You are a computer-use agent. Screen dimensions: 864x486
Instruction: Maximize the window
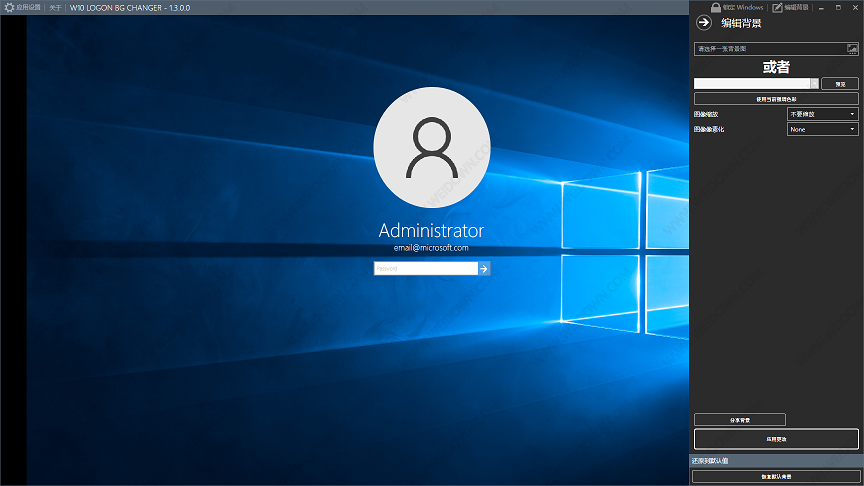(838, 8)
